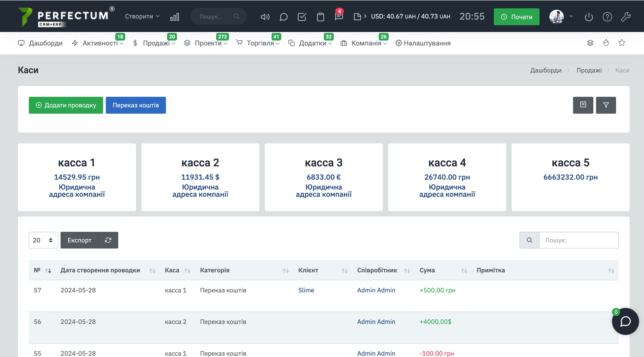Click the speaker announcements icon
Viewport: 644px width, 357px height.
click(x=265, y=17)
